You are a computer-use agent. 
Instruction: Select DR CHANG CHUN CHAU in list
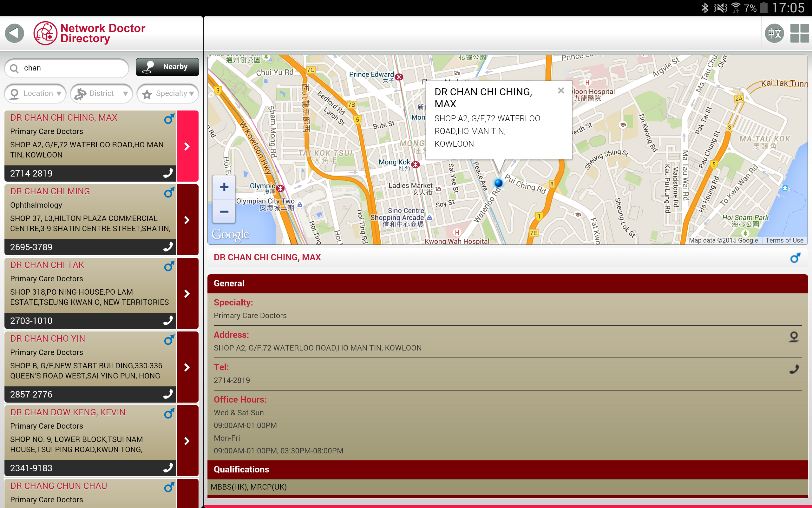point(59,485)
